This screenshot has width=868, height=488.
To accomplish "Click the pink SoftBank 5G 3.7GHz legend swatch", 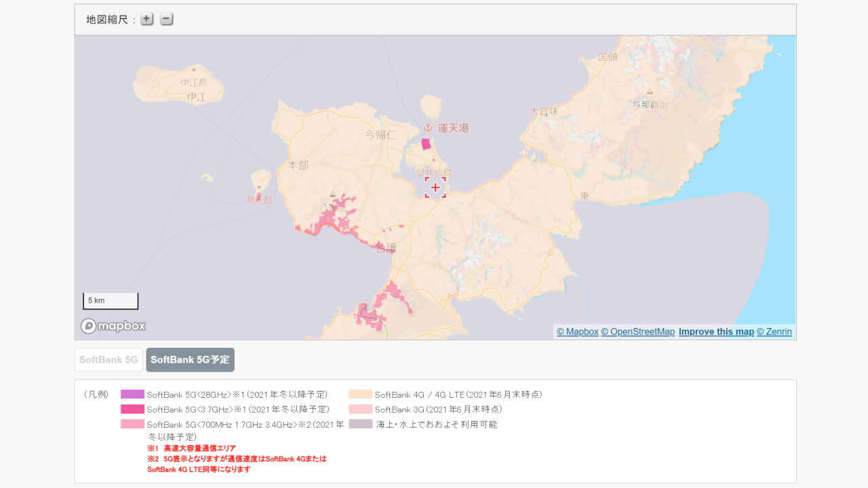I will pyautogui.click(x=133, y=409).
